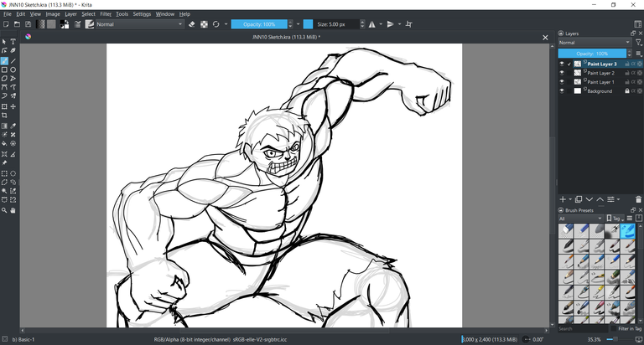Screen dimensions: 644x345
Task: Select the Color Picker eyedropper tool
Action: click(13, 126)
